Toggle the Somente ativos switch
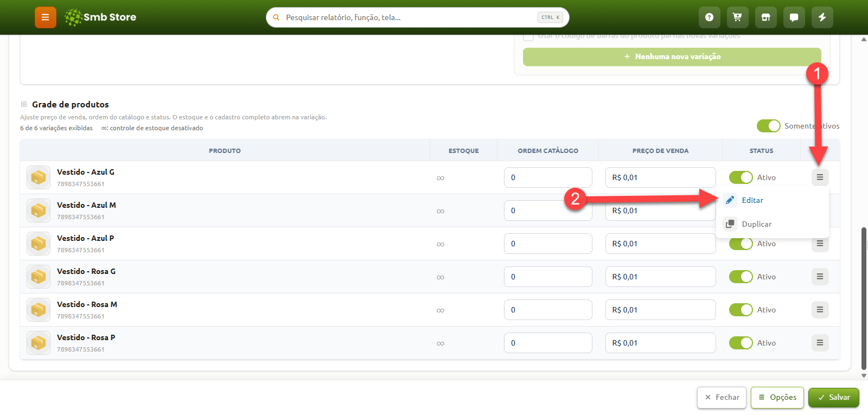868x415 pixels. tap(768, 126)
